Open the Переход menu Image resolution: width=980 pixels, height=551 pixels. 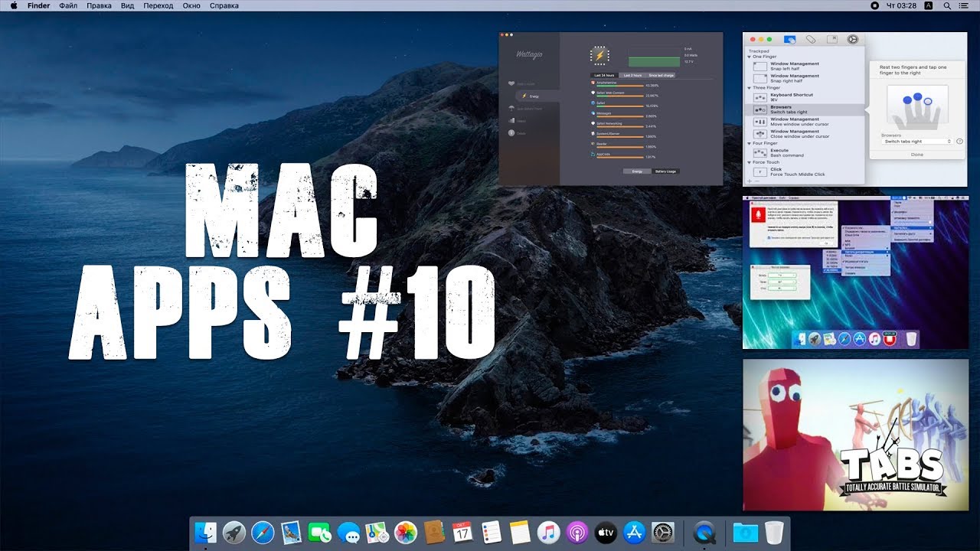coord(158,5)
